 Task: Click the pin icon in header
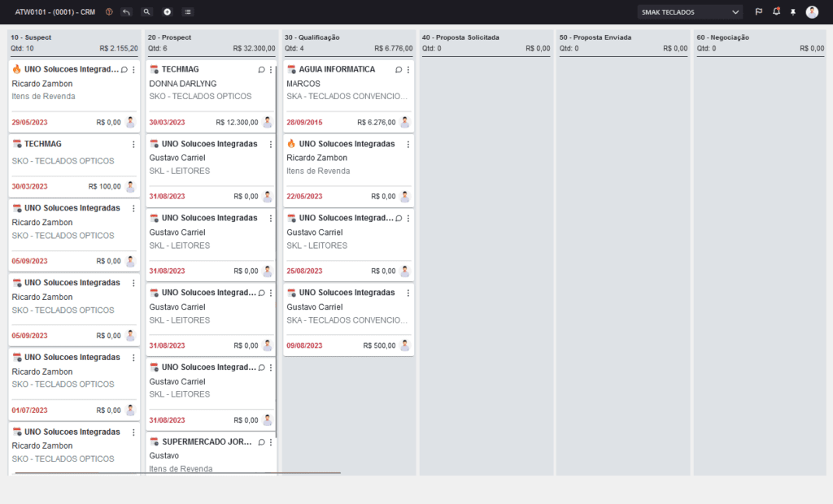(x=793, y=11)
